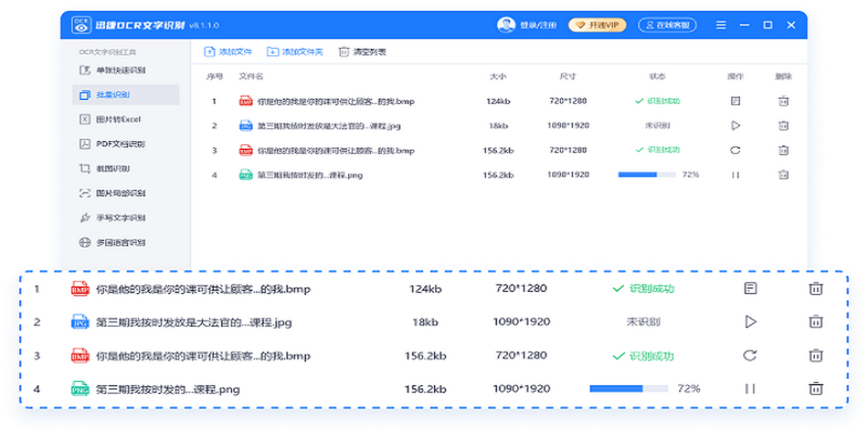The height and width of the screenshot is (434, 868).
Task: View recognition results for the first bmp file
Action: [736, 101]
